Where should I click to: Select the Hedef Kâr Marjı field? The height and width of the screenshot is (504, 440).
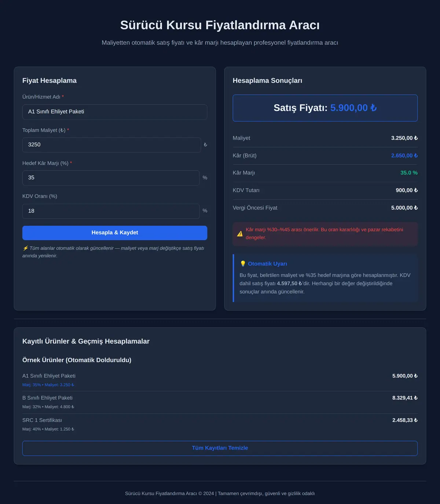pos(111,178)
